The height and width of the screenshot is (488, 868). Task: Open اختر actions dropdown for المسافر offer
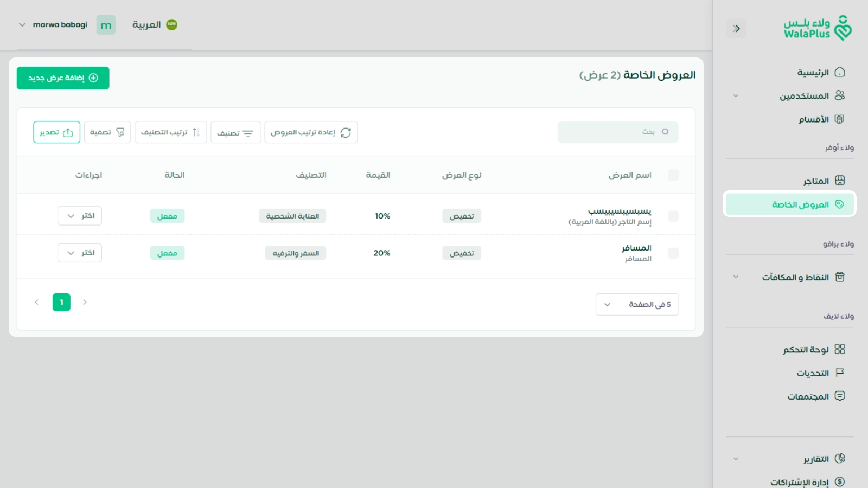80,253
